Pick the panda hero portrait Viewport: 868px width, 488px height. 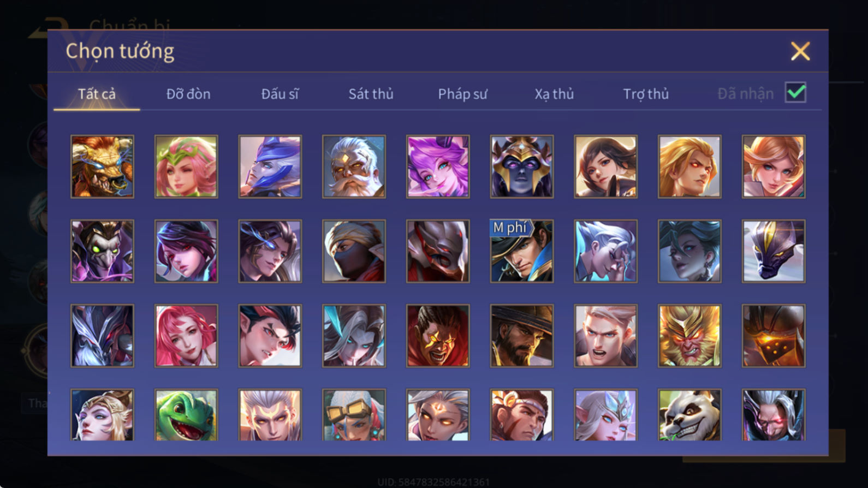click(x=689, y=415)
